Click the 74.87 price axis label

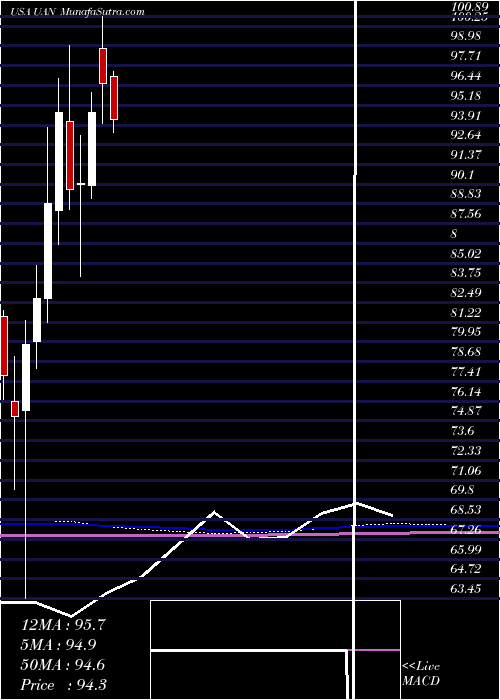point(466,411)
